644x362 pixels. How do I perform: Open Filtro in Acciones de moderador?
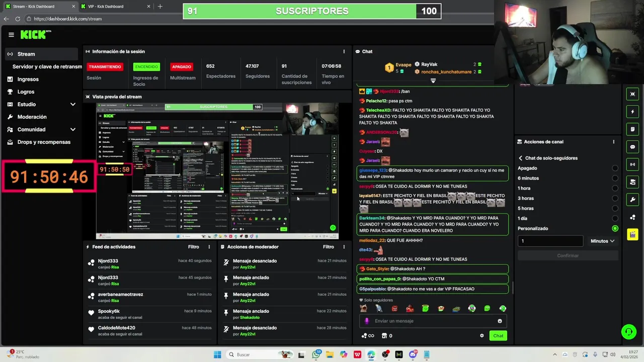(328, 247)
